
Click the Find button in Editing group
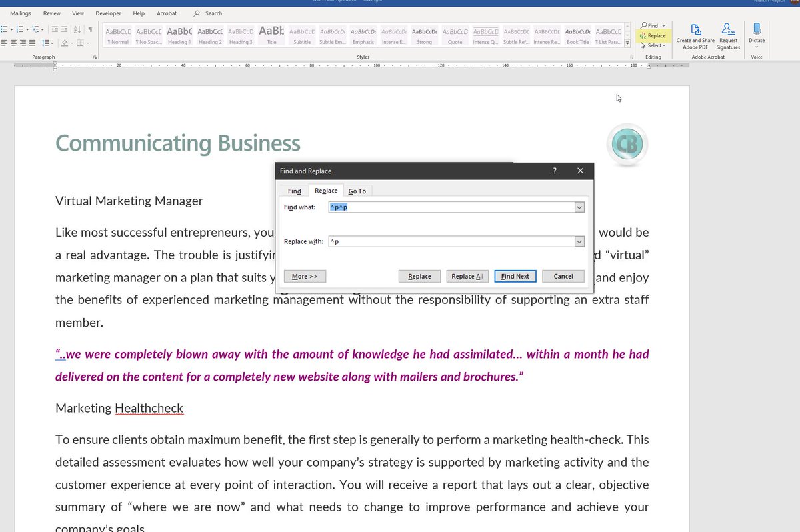coord(649,26)
